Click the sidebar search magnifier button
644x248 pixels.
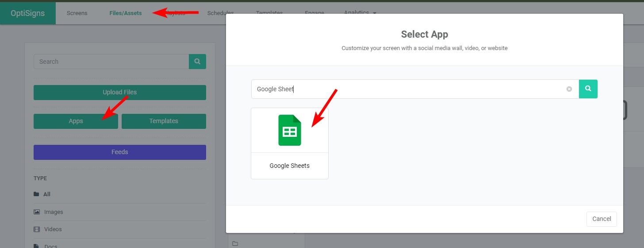(x=197, y=62)
